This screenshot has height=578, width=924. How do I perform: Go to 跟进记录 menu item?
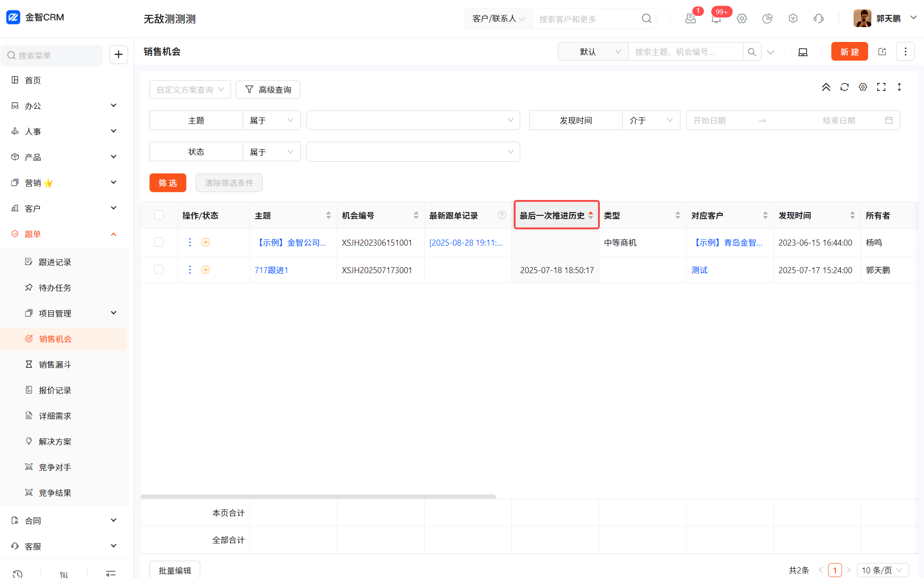55,262
